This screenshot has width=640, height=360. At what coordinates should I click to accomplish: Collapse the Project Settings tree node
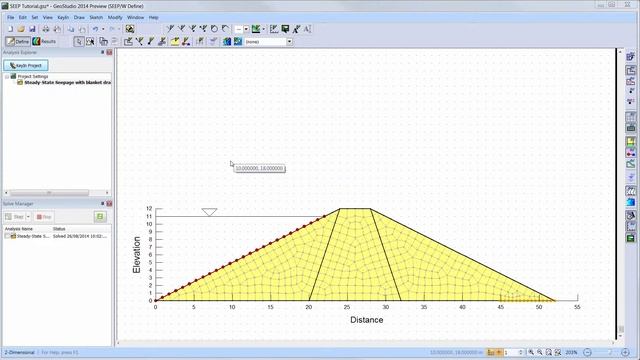tap(7, 76)
